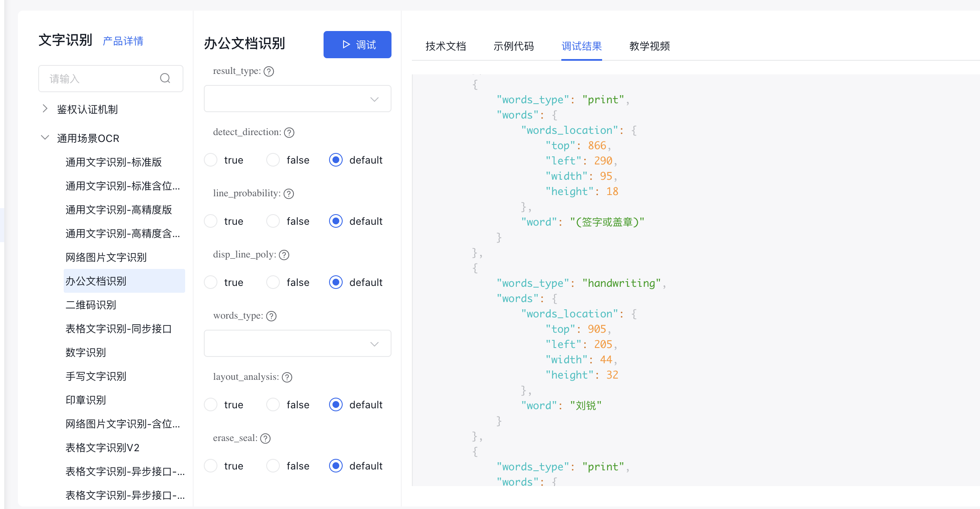Select 手写文字识别 in the sidebar
The width and height of the screenshot is (980, 509).
(96, 376)
